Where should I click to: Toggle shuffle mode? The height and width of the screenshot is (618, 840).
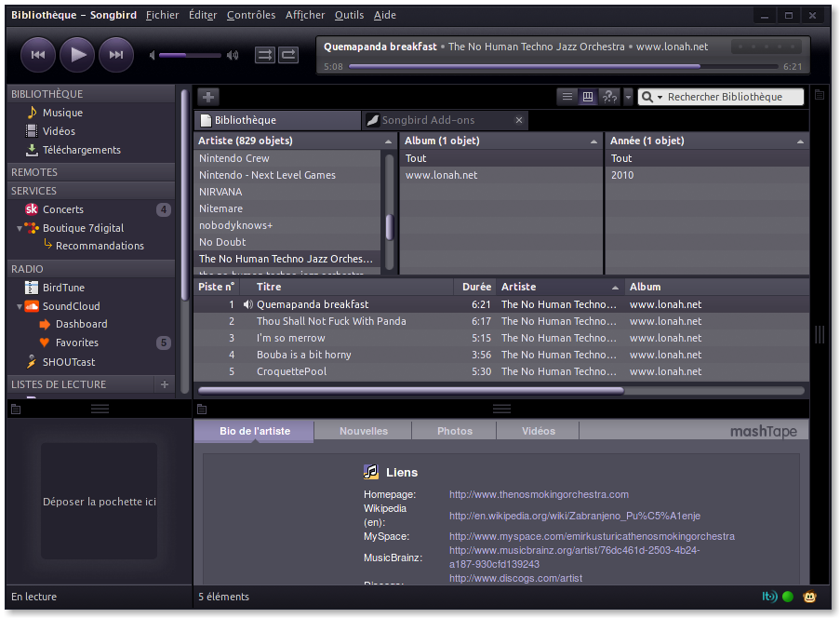(264, 55)
